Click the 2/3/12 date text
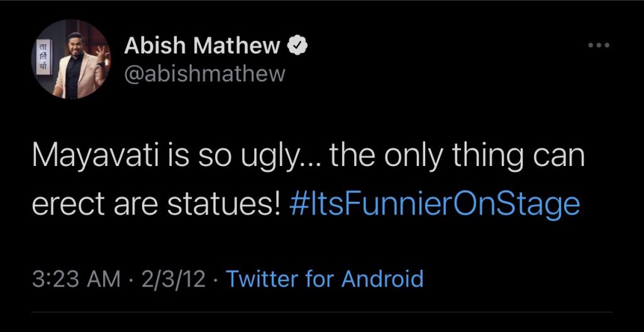This screenshot has height=332, width=644. click(175, 279)
